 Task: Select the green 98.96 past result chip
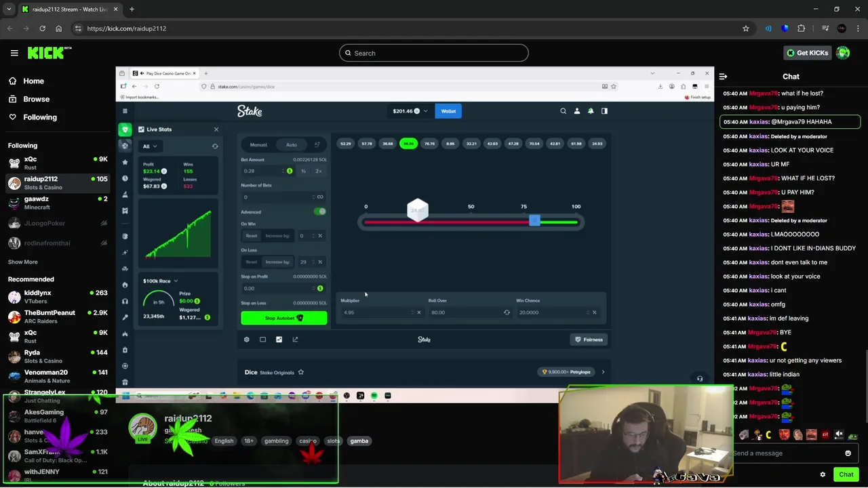coord(408,144)
